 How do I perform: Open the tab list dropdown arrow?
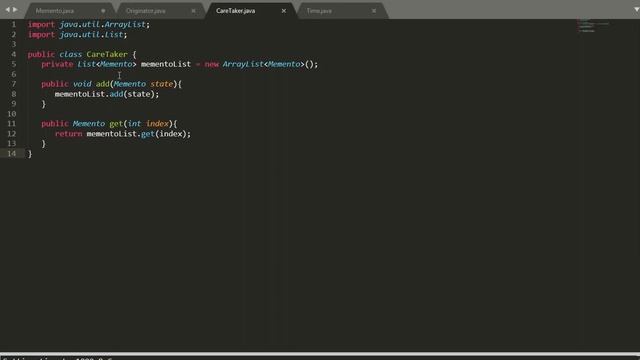click(636, 9)
